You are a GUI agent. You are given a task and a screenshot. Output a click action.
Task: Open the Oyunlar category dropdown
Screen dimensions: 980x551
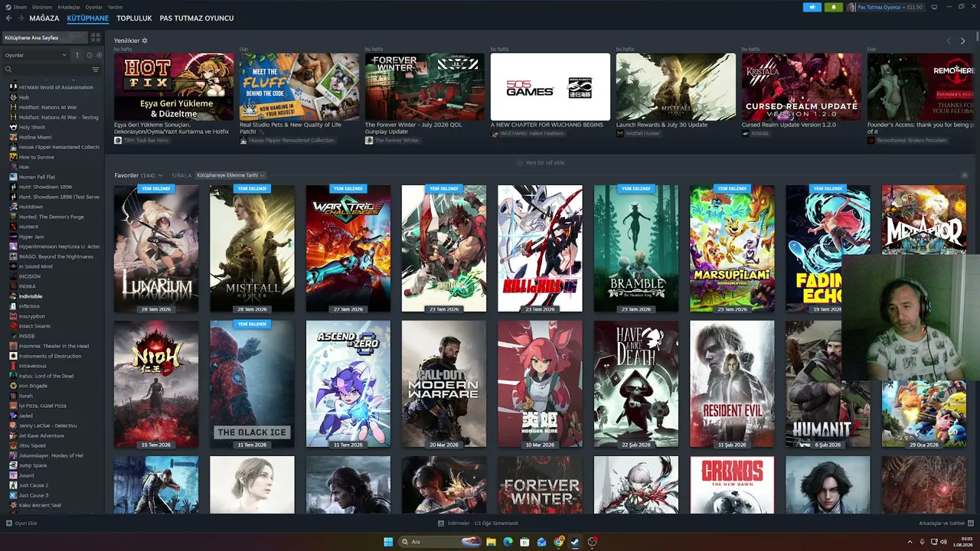coord(36,55)
